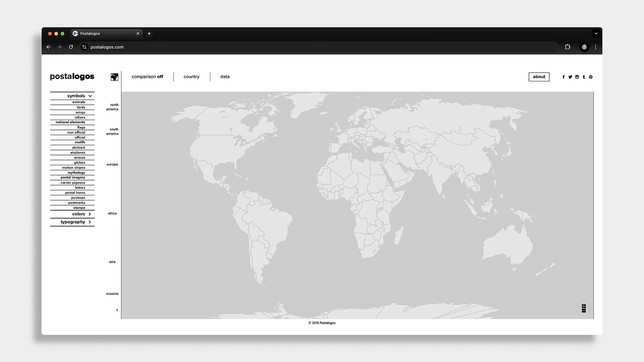Viewport: 644px width, 362px height.
Task: Switch to the country view
Action: (192, 77)
